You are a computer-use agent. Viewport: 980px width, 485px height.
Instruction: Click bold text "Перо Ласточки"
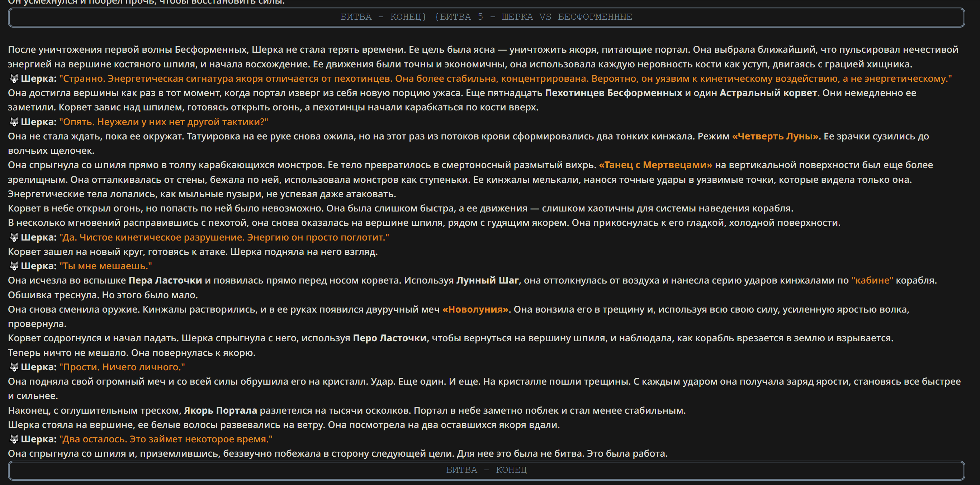coord(389,338)
